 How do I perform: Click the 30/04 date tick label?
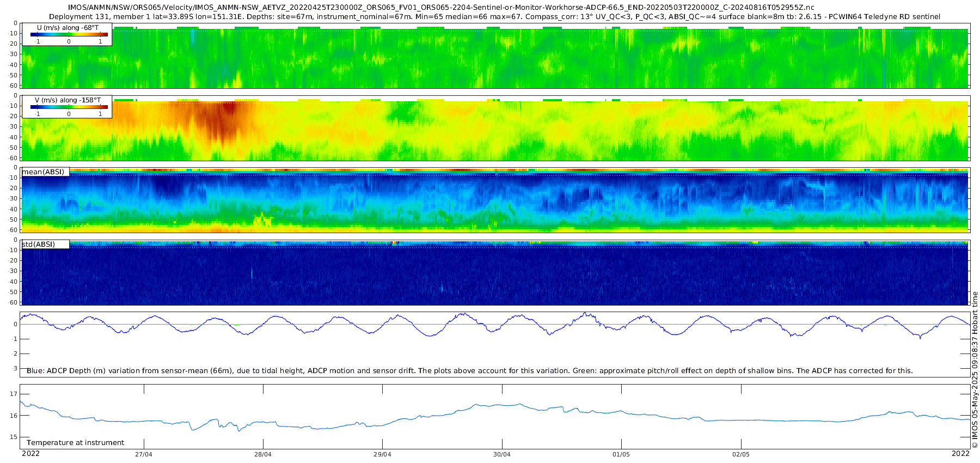[502, 454]
